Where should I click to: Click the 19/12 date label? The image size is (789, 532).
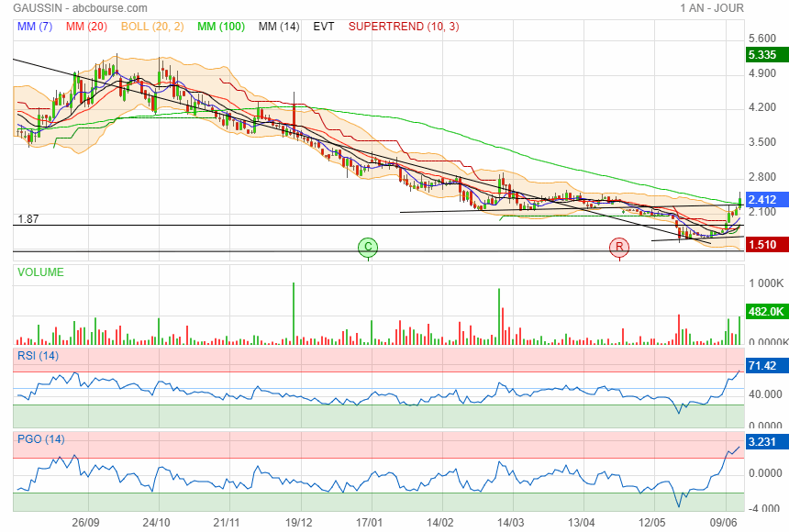(x=299, y=523)
